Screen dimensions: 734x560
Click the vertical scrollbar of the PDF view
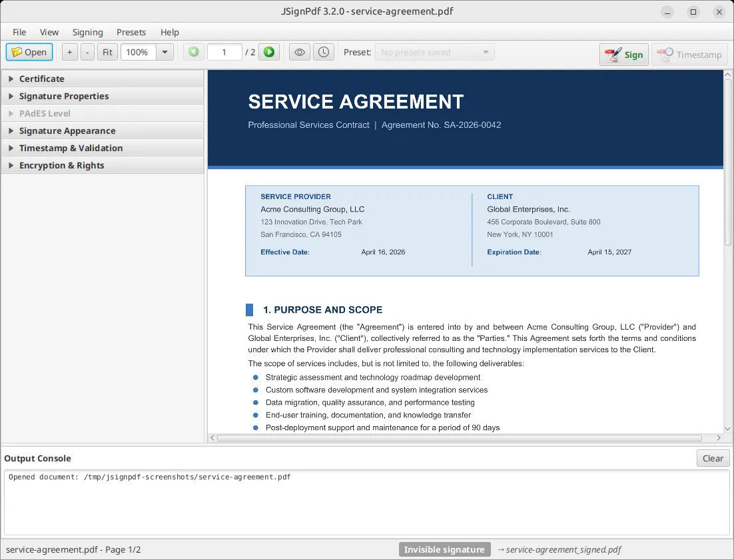tap(727, 162)
